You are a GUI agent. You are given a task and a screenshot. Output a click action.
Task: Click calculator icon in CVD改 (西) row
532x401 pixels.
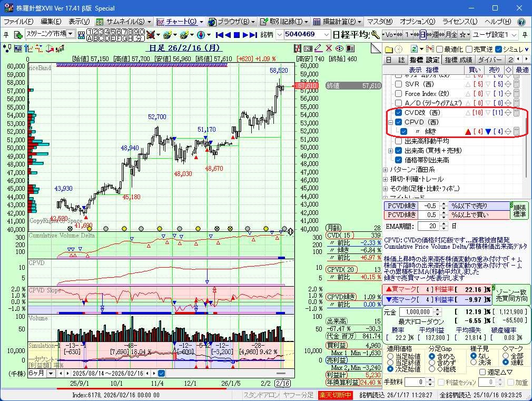coord(517,112)
